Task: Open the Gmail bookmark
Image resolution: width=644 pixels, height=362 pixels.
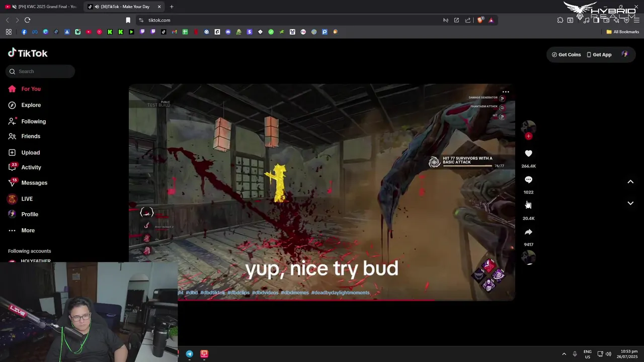Action: 174,32
